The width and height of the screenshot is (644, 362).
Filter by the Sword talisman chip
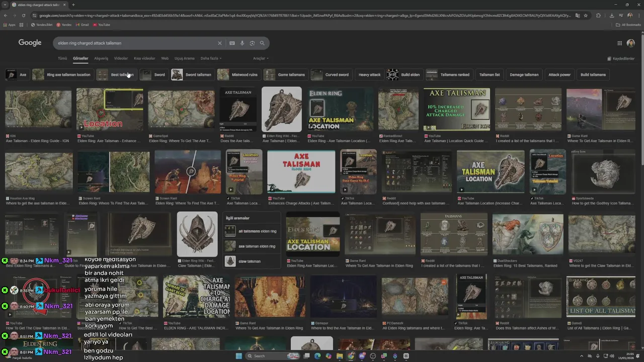pos(193,74)
